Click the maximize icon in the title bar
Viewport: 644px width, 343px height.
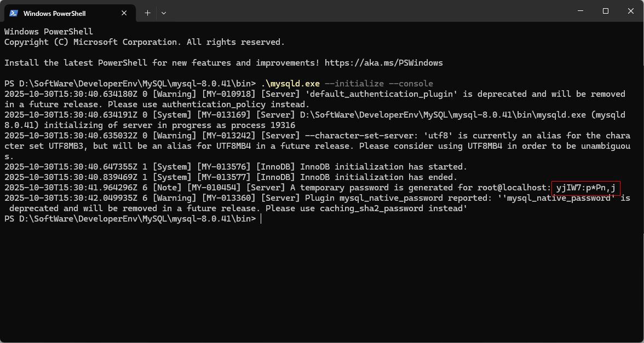606,10
